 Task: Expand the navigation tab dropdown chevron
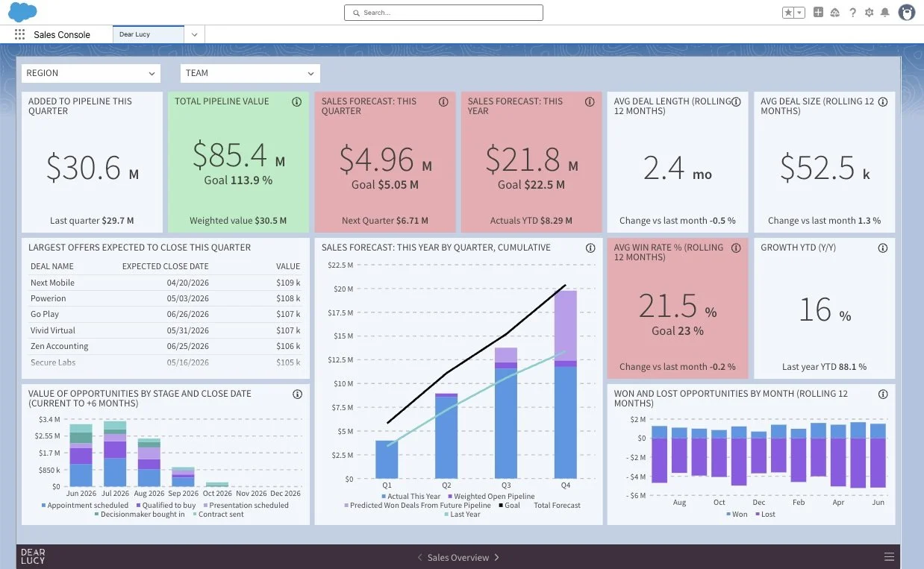pyautogui.click(x=194, y=34)
